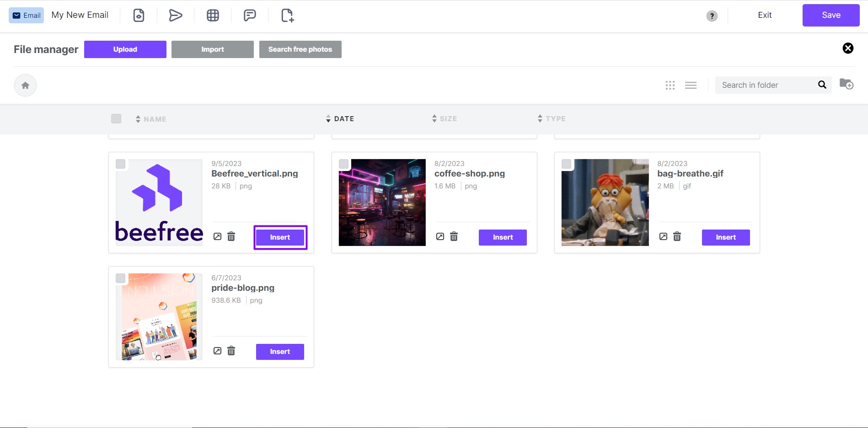868x428 pixels.
Task: Click the Email badge label
Action: [x=27, y=16]
